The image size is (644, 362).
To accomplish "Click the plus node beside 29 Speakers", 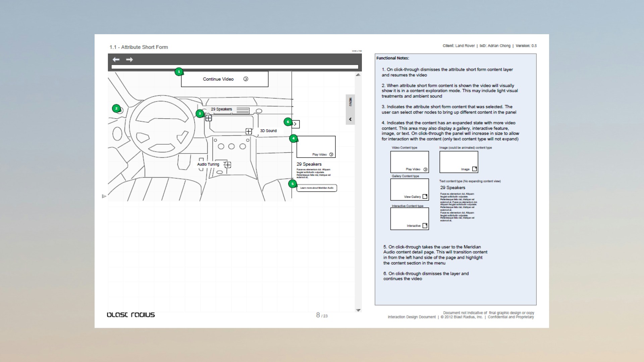I will click(208, 118).
